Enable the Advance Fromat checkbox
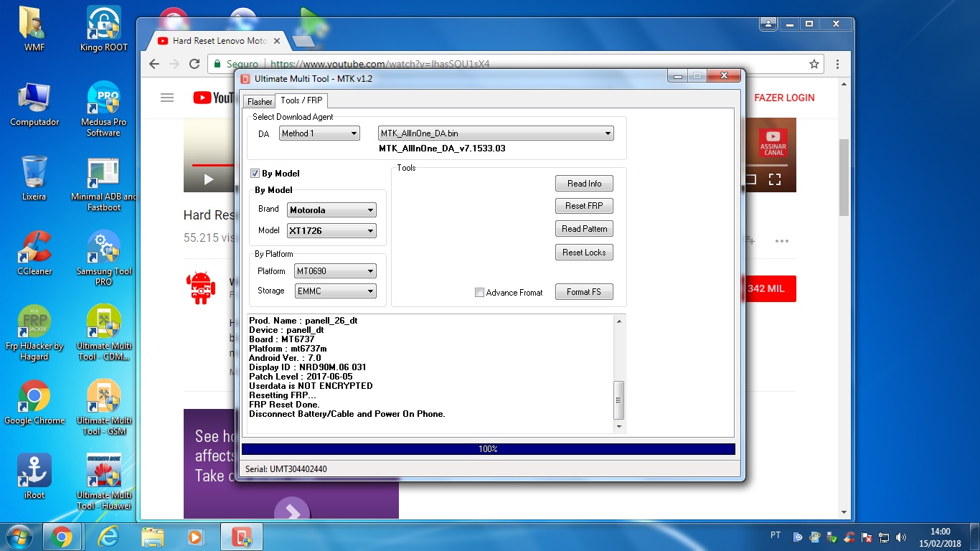The width and height of the screenshot is (980, 551). pyautogui.click(x=479, y=293)
